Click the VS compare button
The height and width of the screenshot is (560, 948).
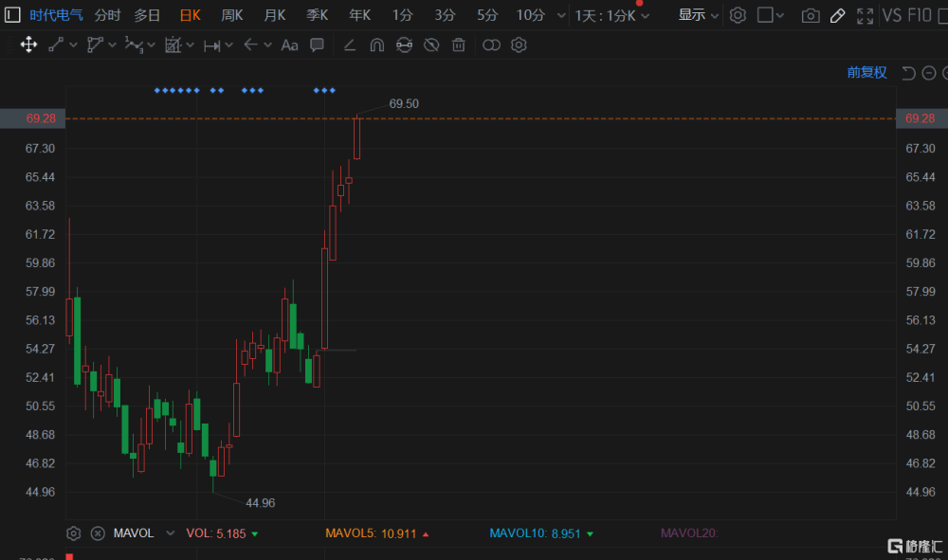(892, 15)
